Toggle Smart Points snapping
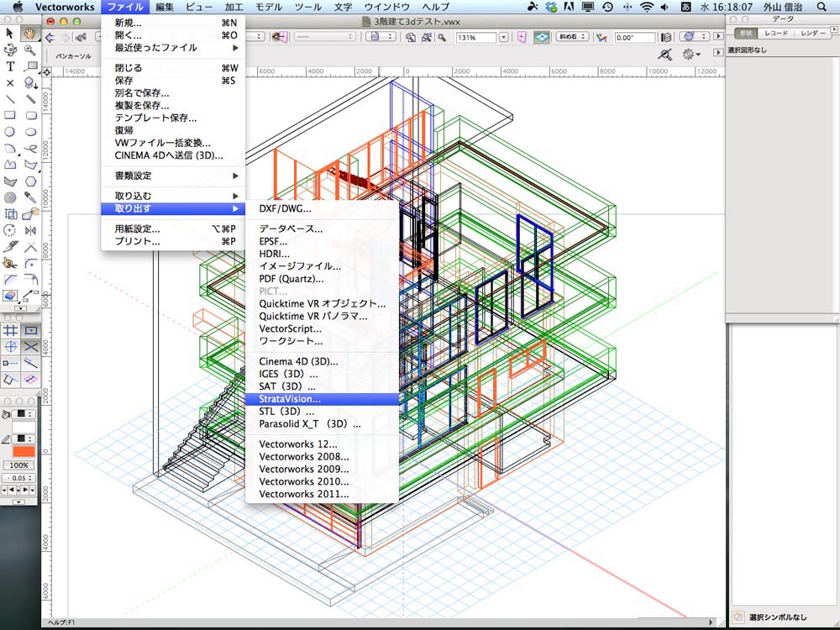This screenshot has height=630, width=840. pyautogui.click(x=11, y=363)
